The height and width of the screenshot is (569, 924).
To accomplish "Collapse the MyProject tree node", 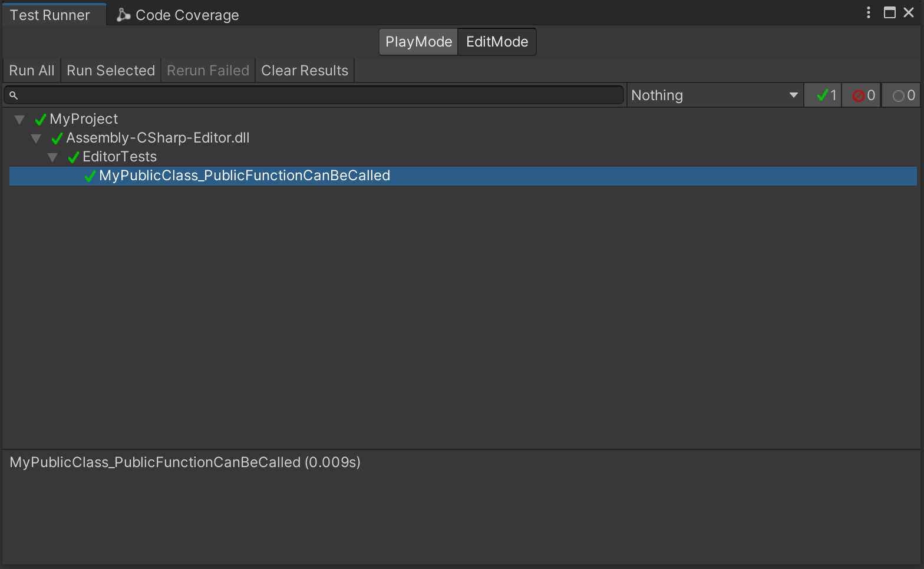I will [19, 120].
